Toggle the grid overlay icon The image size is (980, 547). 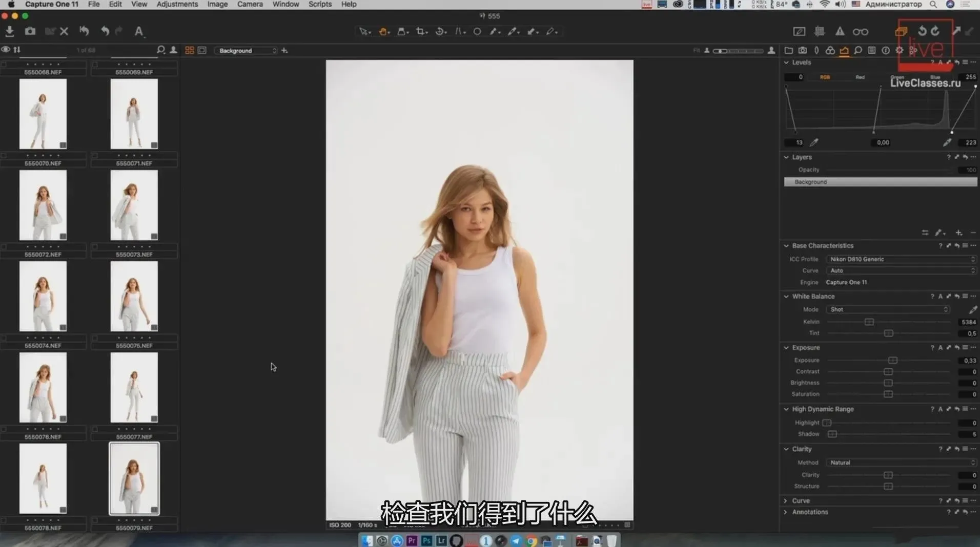click(820, 31)
